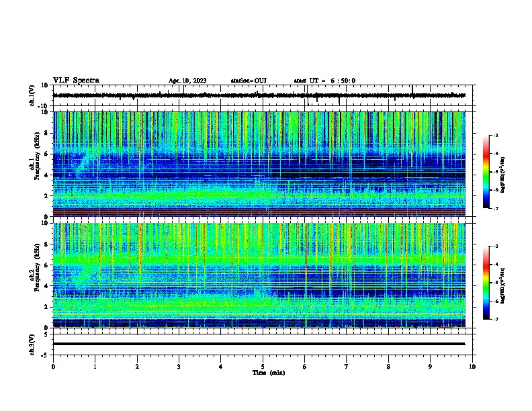Image resolution: width=532 pixels, height=411 pixels.
Task: Click the ch.1 'Frequency (kHz)' axis label
Action: [38, 156]
